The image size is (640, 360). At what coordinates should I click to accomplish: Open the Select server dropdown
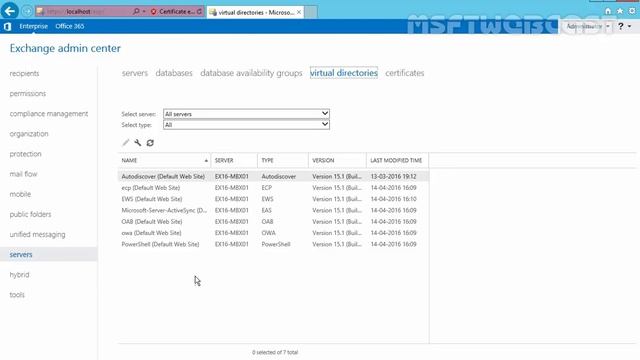(246, 113)
